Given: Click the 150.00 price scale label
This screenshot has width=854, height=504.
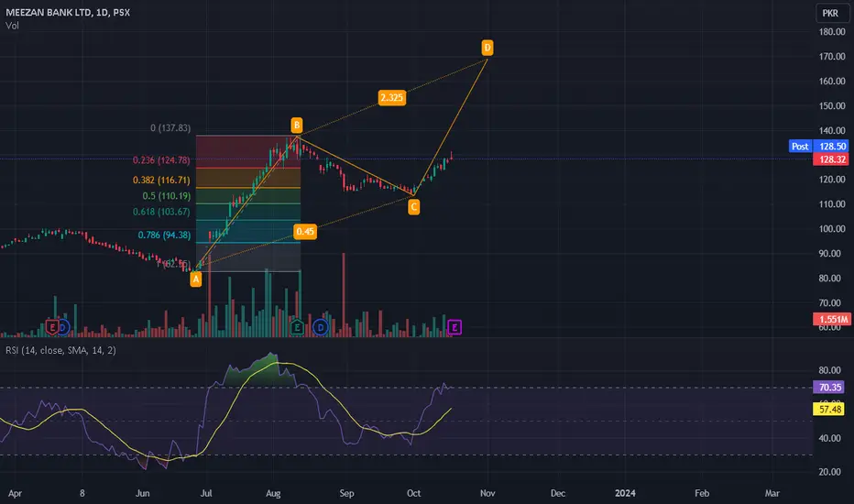Looking at the screenshot, I should [x=832, y=105].
